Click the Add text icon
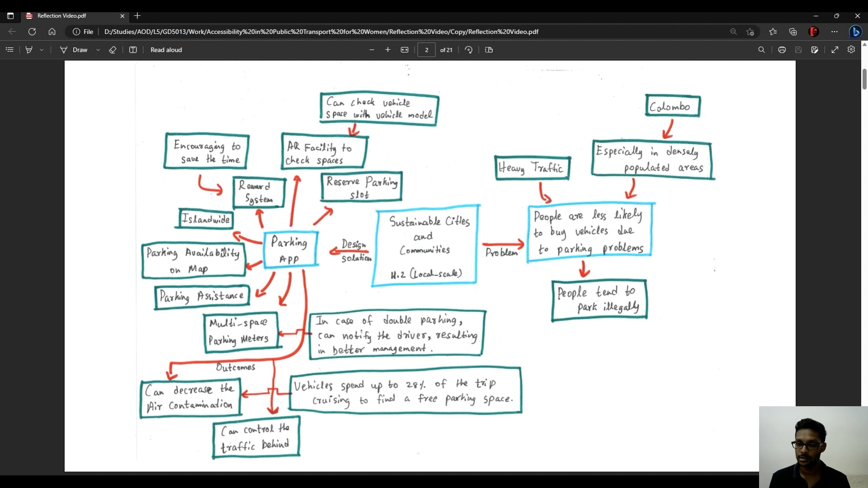This screenshot has width=868, height=488. (x=133, y=50)
